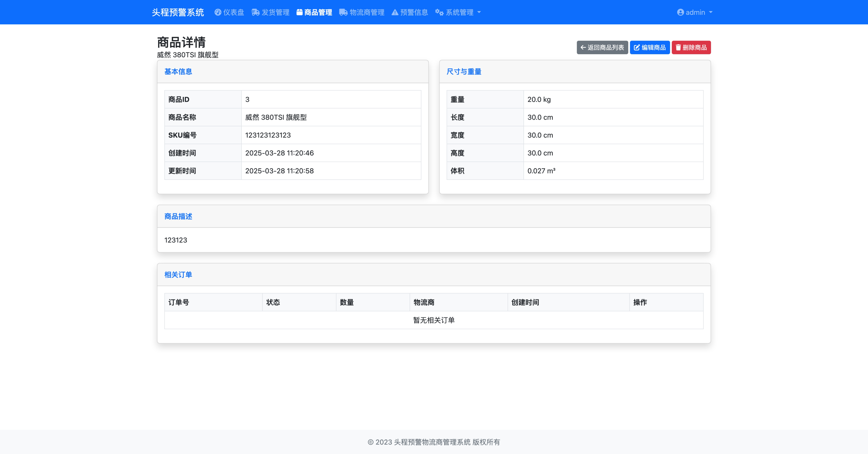
Task: Click the dashboard gauge icon in navbar
Action: click(218, 13)
